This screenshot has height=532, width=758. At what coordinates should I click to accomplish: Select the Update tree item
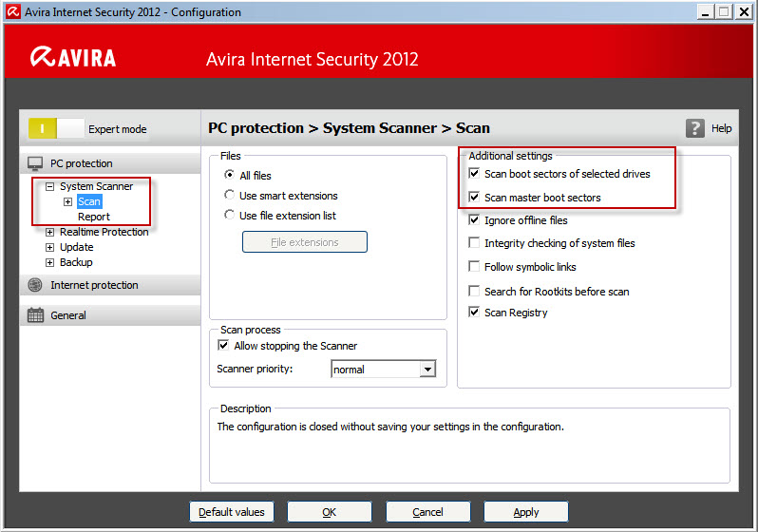[x=76, y=247]
